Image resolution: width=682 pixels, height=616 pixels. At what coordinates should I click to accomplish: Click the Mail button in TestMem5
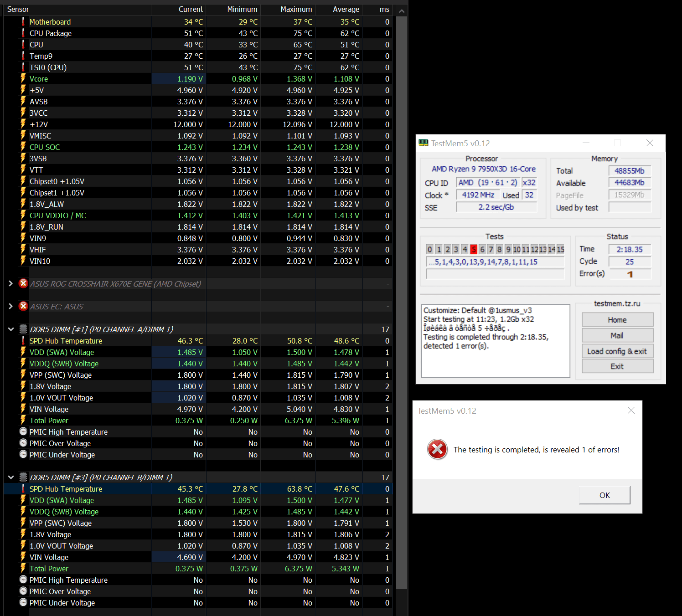pyautogui.click(x=617, y=335)
